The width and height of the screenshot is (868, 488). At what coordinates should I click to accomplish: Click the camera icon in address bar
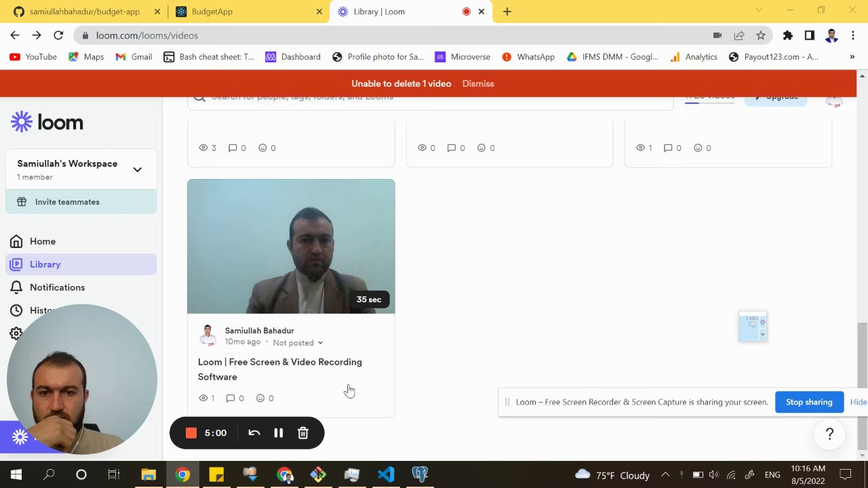click(717, 35)
